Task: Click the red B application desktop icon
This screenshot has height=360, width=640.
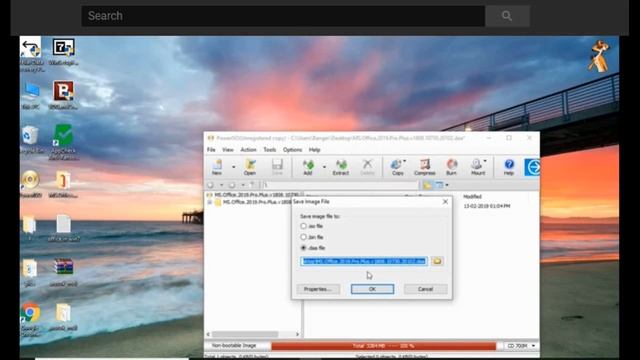Action: (63, 95)
